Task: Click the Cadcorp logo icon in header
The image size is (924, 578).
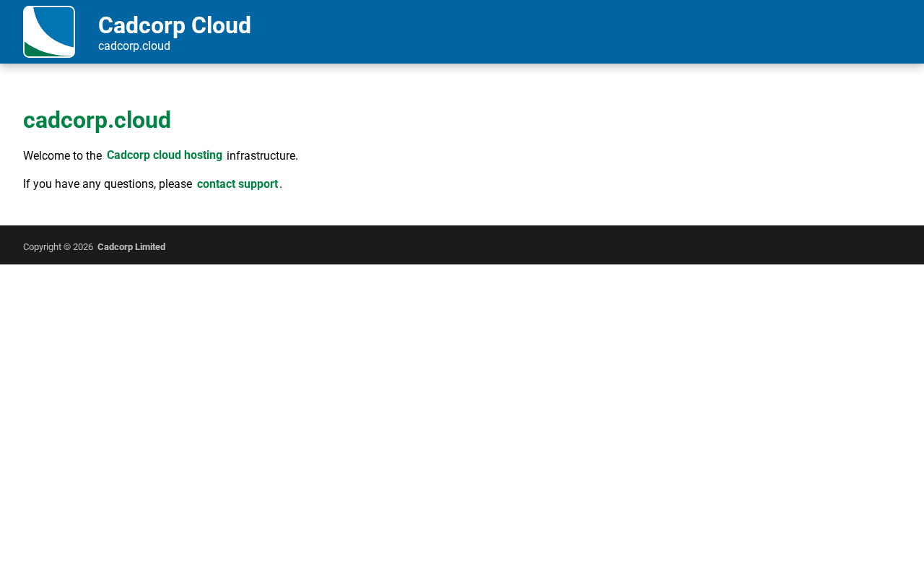Action: click(x=49, y=32)
